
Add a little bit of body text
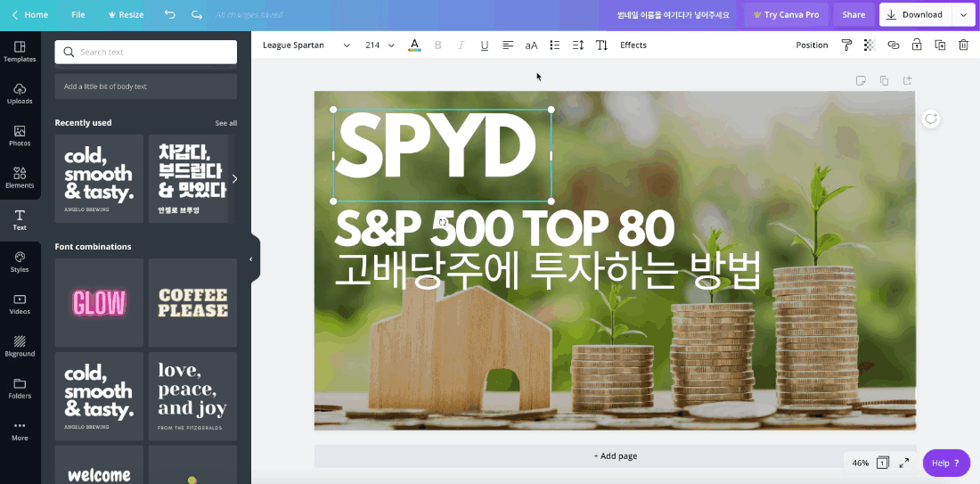coord(145,86)
